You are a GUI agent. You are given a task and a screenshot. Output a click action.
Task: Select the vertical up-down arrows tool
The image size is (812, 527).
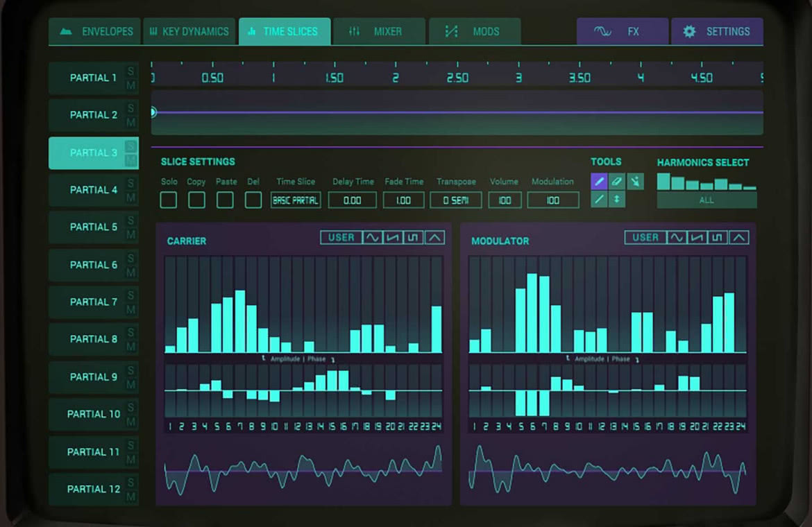click(617, 199)
